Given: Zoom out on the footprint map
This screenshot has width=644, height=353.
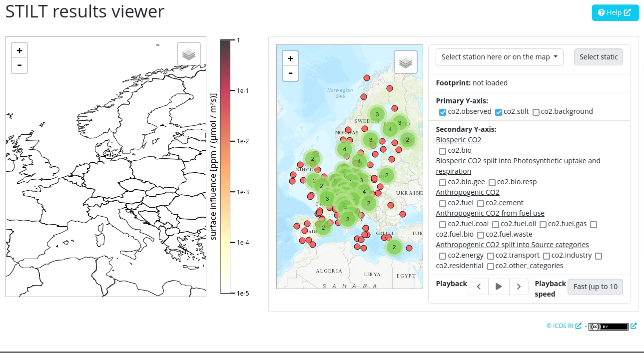Looking at the screenshot, I should (x=19, y=65).
